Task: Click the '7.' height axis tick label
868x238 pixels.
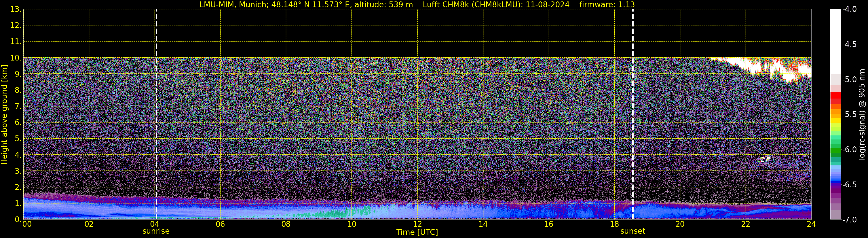Action: (x=18, y=107)
